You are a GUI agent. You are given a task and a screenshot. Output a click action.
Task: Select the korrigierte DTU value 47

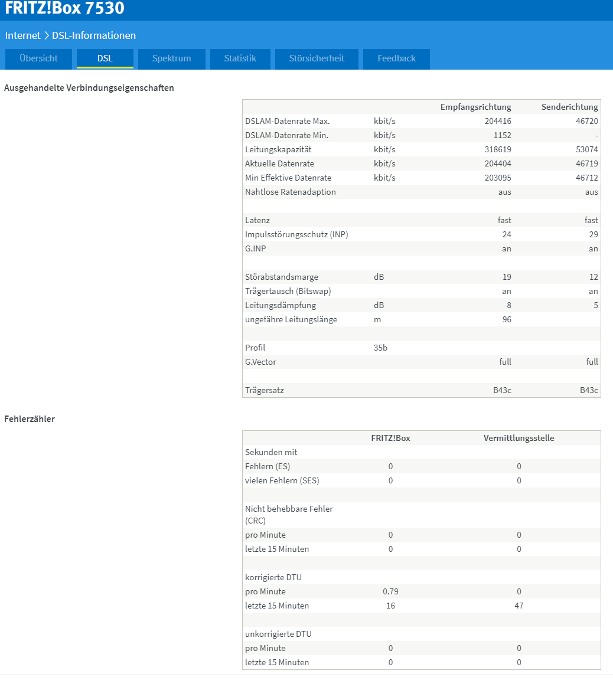click(519, 606)
